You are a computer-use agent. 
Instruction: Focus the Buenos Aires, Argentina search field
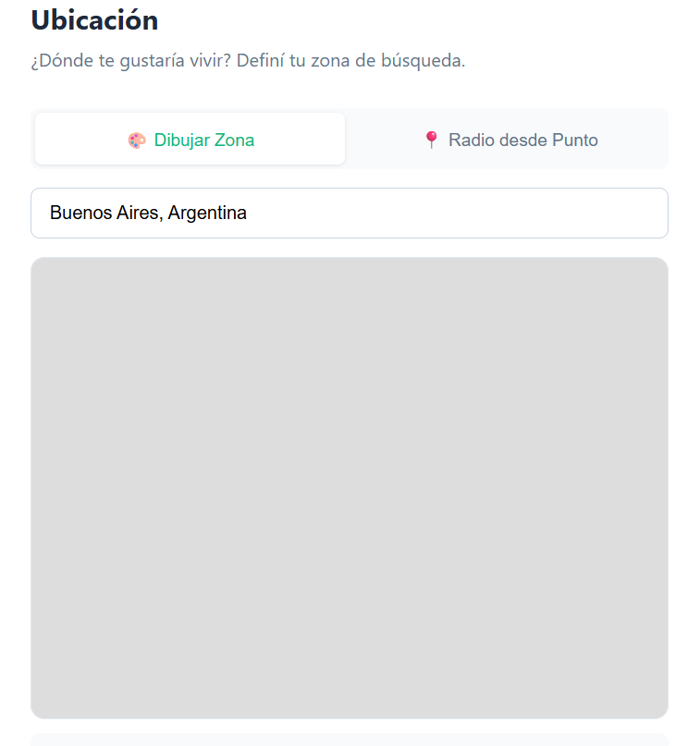pyautogui.click(x=350, y=214)
